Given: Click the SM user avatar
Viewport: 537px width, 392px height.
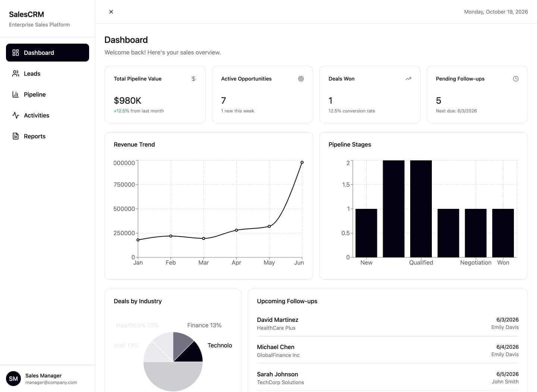Looking at the screenshot, I should pyautogui.click(x=13, y=379).
